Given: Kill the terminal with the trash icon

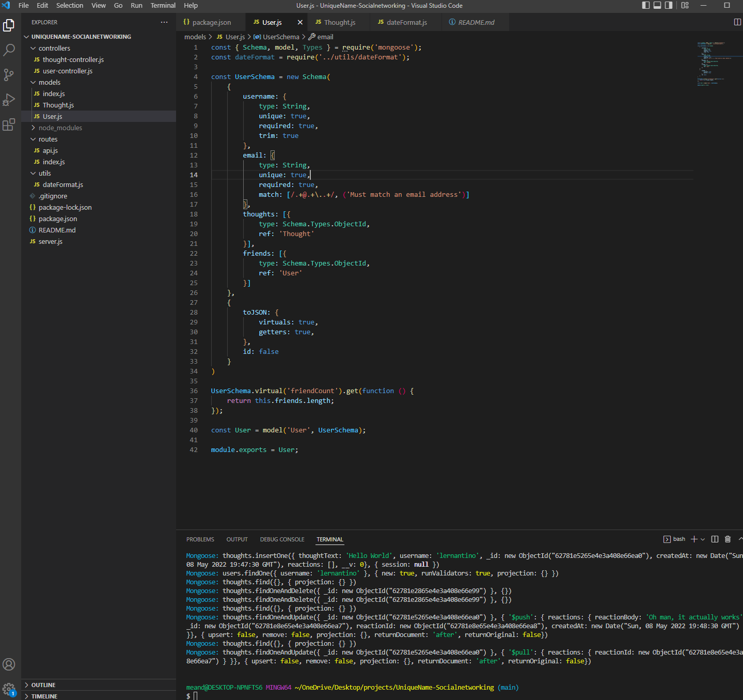Looking at the screenshot, I should pyautogui.click(x=728, y=539).
